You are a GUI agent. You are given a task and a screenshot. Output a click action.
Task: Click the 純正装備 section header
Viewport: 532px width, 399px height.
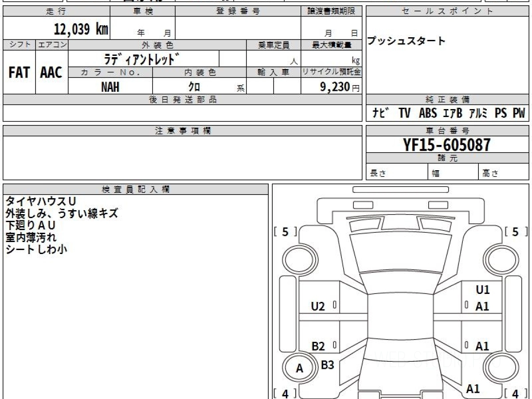pyautogui.click(x=447, y=100)
